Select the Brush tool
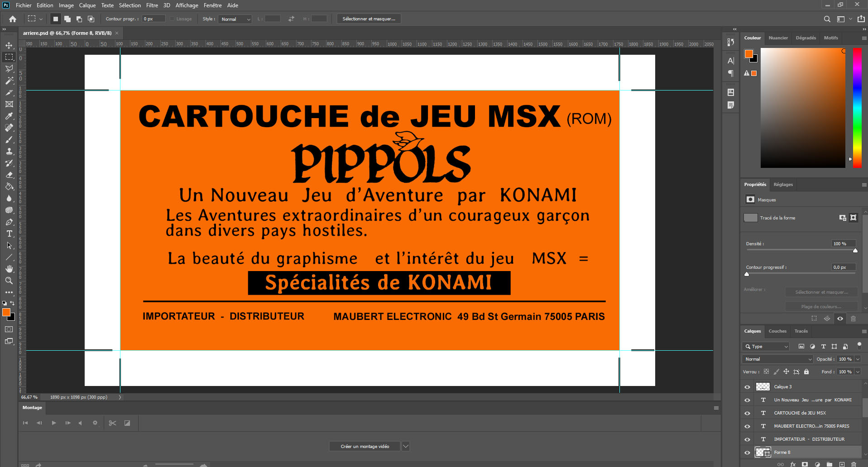The width and height of the screenshot is (868, 467). [9, 139]
